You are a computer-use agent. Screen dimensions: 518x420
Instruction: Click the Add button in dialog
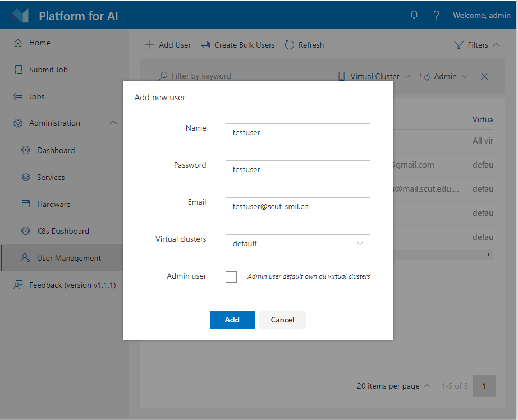click(x=232, y=320)
